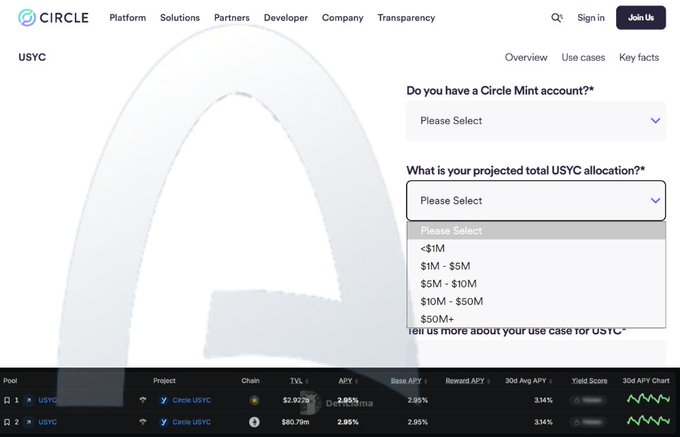Open the search icon in the header
Image resolution: width=680 pixels, height=437 pixels.
tap(557, 18)
